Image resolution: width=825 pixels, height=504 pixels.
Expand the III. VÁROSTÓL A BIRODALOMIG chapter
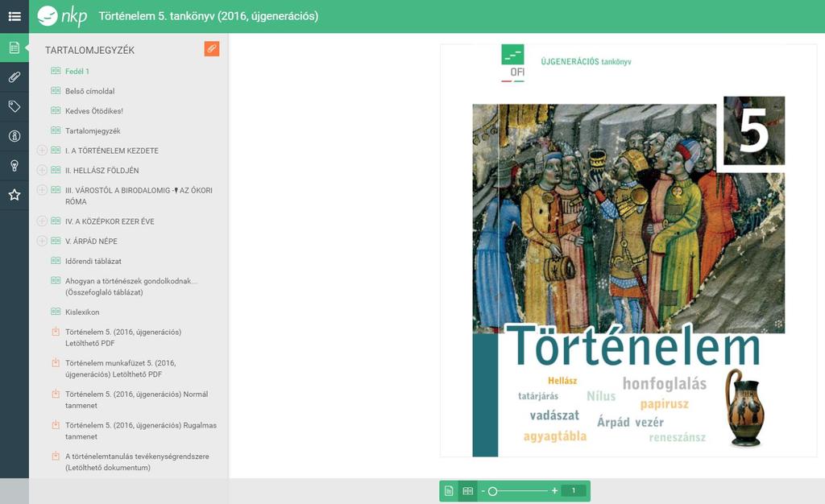(x=42, y=190)
